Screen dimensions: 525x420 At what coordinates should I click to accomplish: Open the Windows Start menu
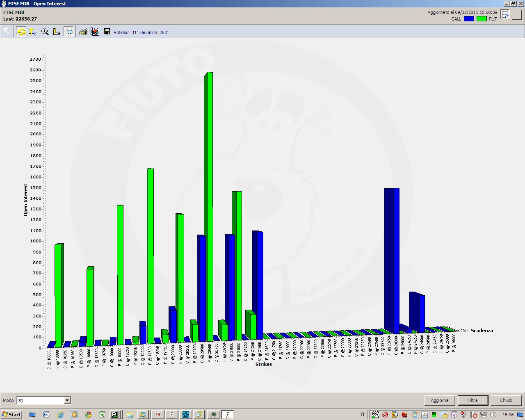coord(11,415)
